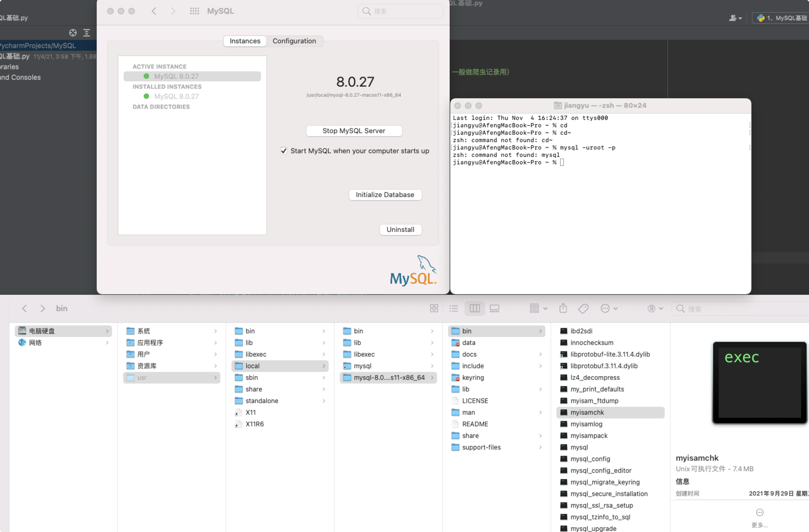Switch Finder to icon view
The width and height of the screenshot is (809, 532).
tap(434, 308)
